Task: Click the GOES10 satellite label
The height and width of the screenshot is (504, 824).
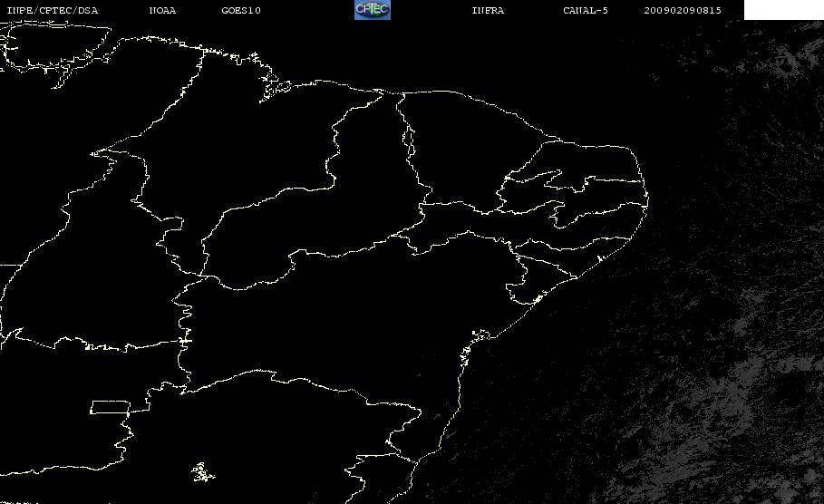Action: [241, 10]
